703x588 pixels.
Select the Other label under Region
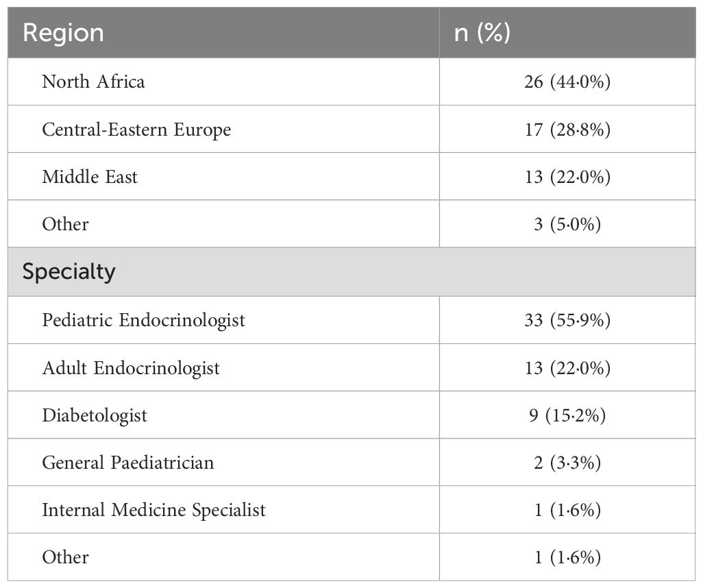pos(66,224)
